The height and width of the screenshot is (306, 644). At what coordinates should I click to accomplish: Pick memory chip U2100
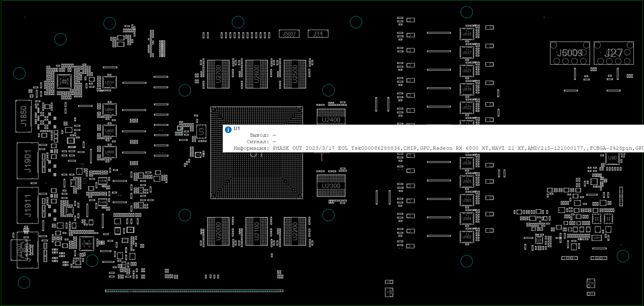(256, 231)
